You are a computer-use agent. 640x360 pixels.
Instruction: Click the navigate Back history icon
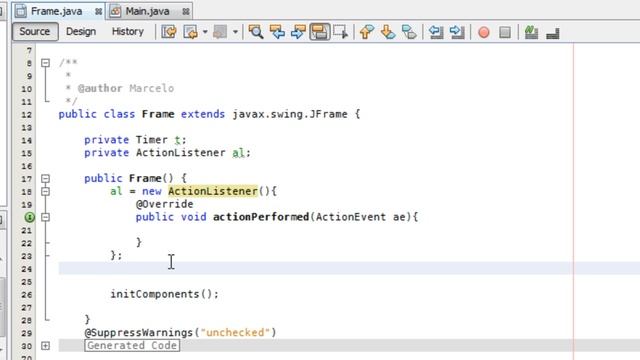(191, 32)
